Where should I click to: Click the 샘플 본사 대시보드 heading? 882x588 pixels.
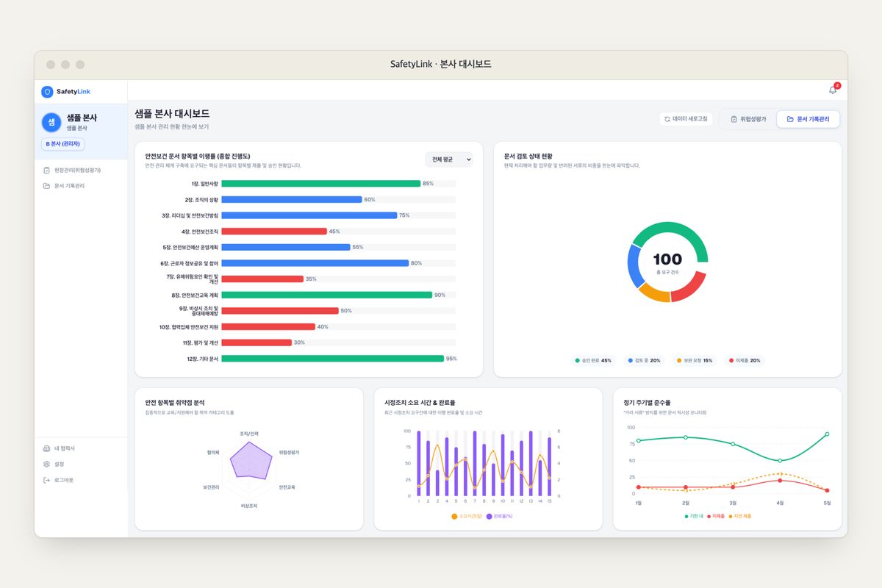tap(172, 113)
